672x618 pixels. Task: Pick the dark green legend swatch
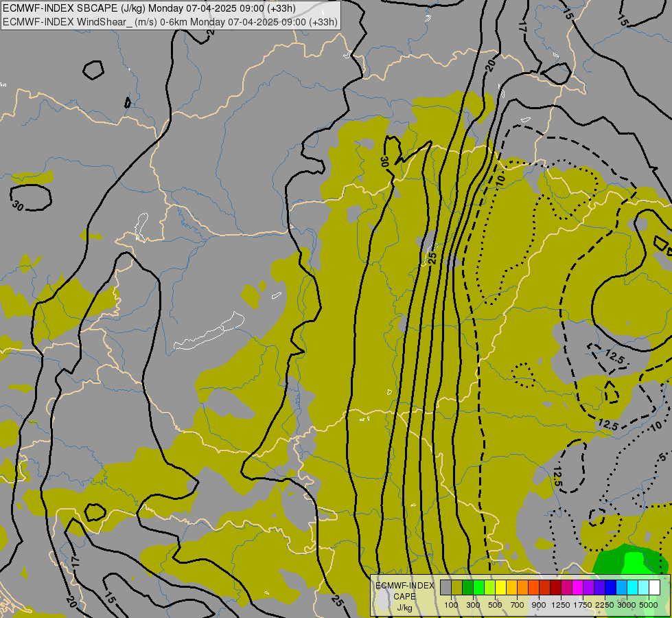pos(467,587)
